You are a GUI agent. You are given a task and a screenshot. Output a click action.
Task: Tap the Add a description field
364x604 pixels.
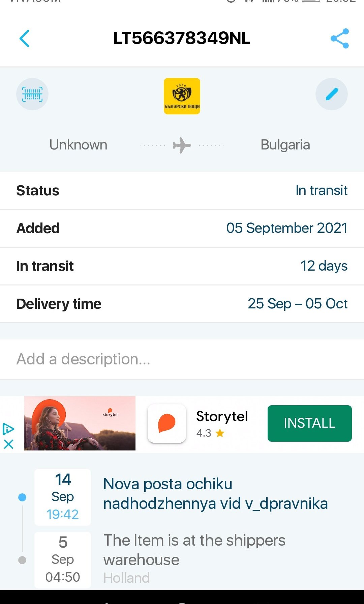click(182, 359)
